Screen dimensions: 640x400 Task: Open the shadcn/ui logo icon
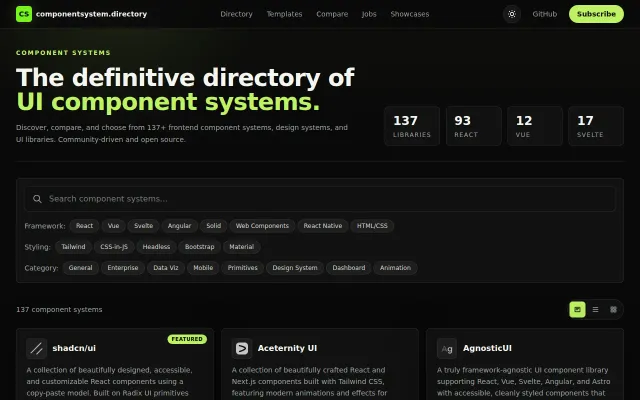point(36,349)
